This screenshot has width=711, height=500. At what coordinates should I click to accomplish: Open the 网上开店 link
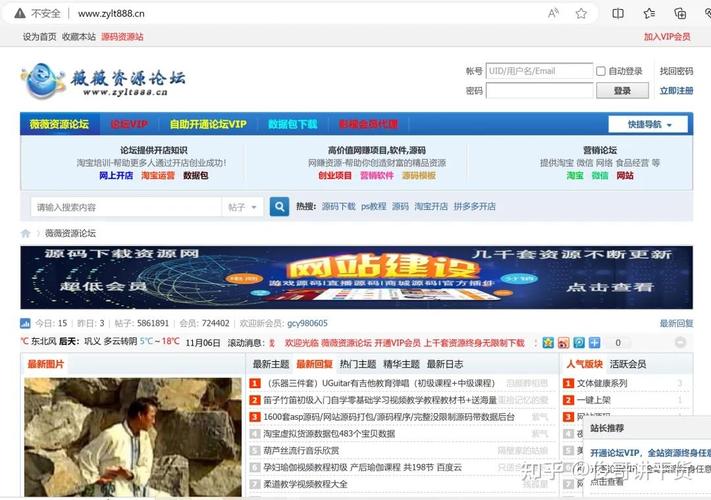(116, 175)
